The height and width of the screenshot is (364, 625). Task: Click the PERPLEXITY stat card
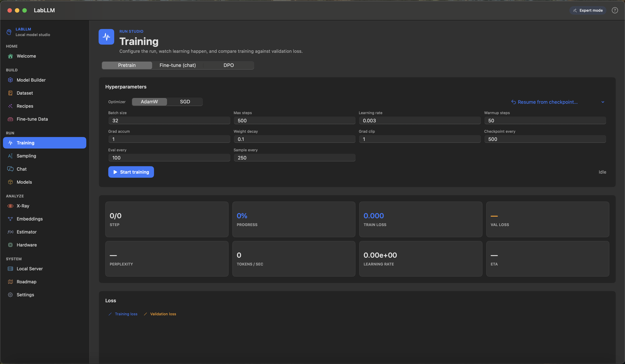pyautogui.click(x=167, y=259)
